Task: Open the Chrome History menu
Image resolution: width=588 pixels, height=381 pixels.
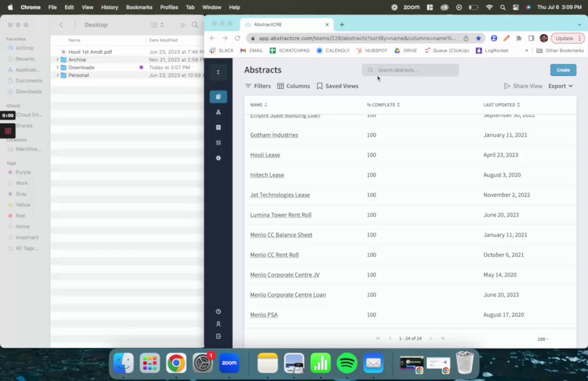Action: click(x=110, y=7)
